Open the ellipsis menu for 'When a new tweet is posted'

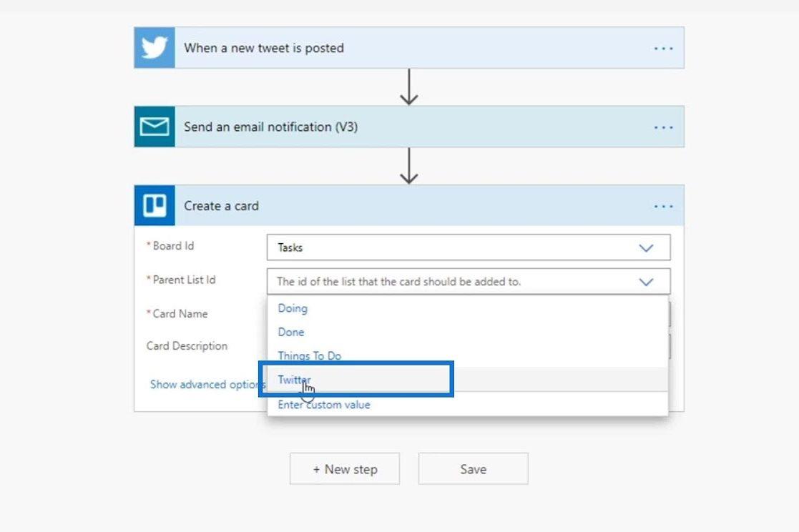tap(664, 49)
